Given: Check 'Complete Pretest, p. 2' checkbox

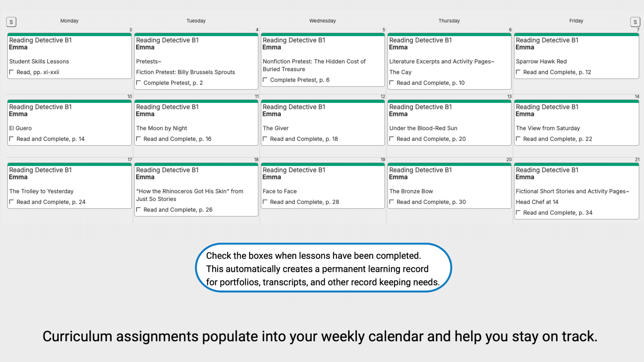Looking at the screenshot, I should 139,83.
